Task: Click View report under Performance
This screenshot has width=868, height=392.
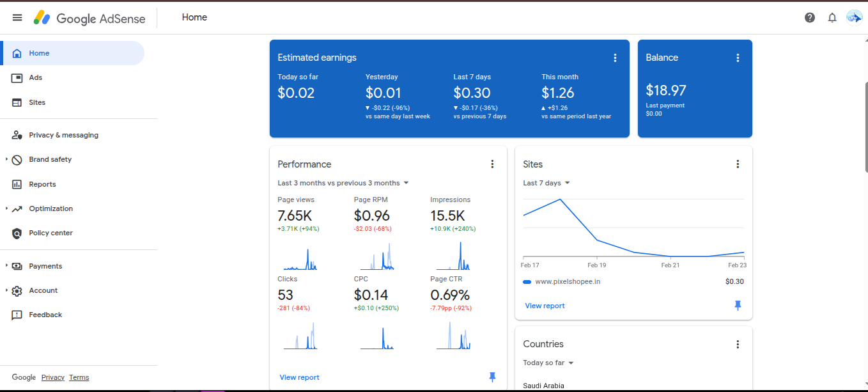Action: point(299,377)
